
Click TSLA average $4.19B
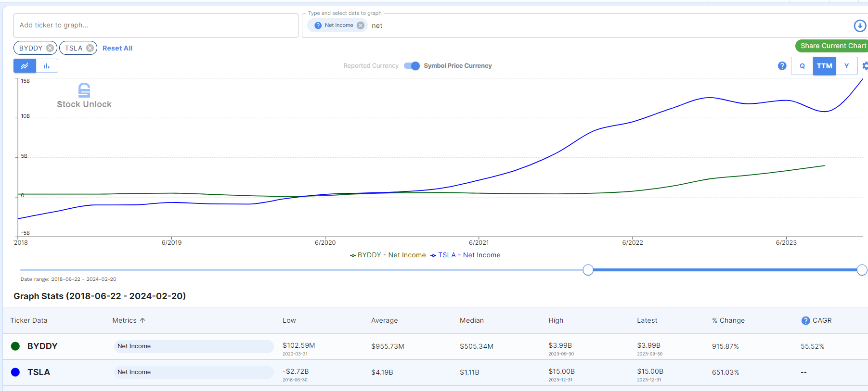382,372
